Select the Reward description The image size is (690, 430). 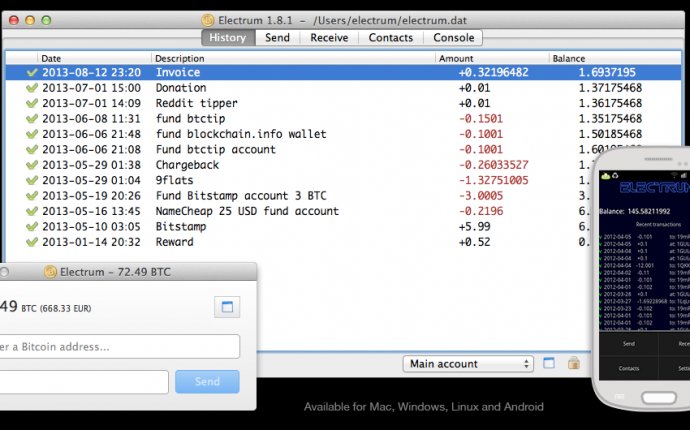click(x=174, y=242)
